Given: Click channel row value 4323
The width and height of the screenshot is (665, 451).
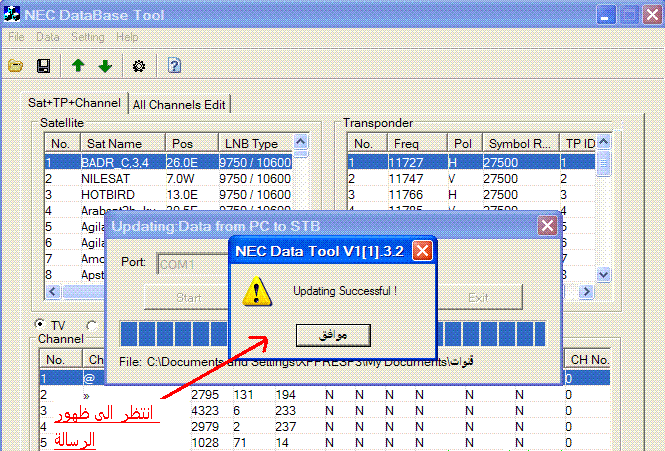Looking at the screenshot, I should pos(205,411).
